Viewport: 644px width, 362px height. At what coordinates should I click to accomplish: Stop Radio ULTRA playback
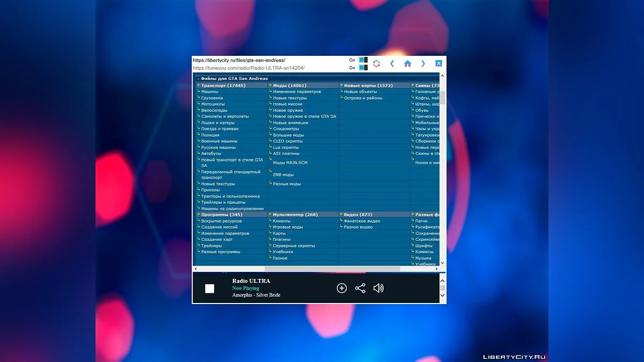210,289
